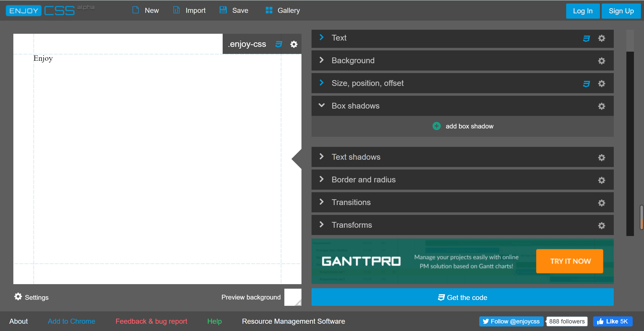This screenshot has height=331, width=644.
Task: Open gear options for Text shadows
Action: [601, 157]
